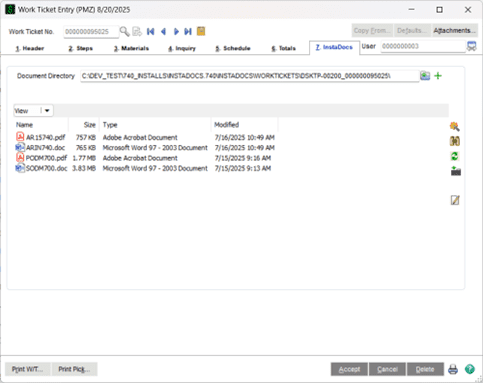Viewport: 483px width, 383px height.
Task: Click the Cancel button
Action: click(x=387, y=369)
